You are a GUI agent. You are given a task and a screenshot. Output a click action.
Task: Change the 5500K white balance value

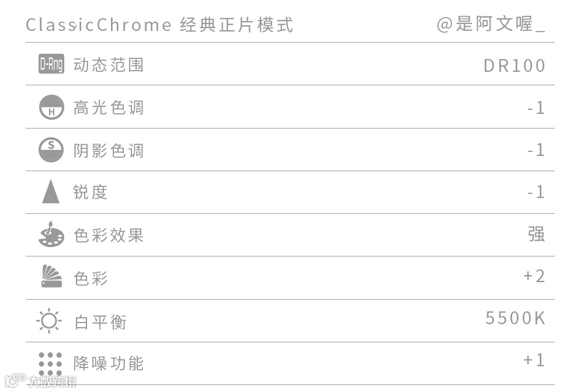click(x=516, y=318)
